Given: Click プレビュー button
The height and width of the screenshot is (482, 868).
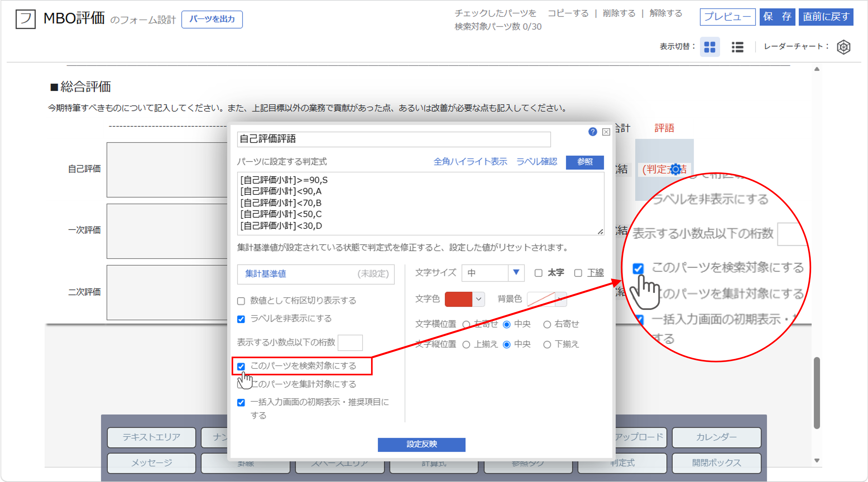Looking at the screenshot, I should [728, 17].
